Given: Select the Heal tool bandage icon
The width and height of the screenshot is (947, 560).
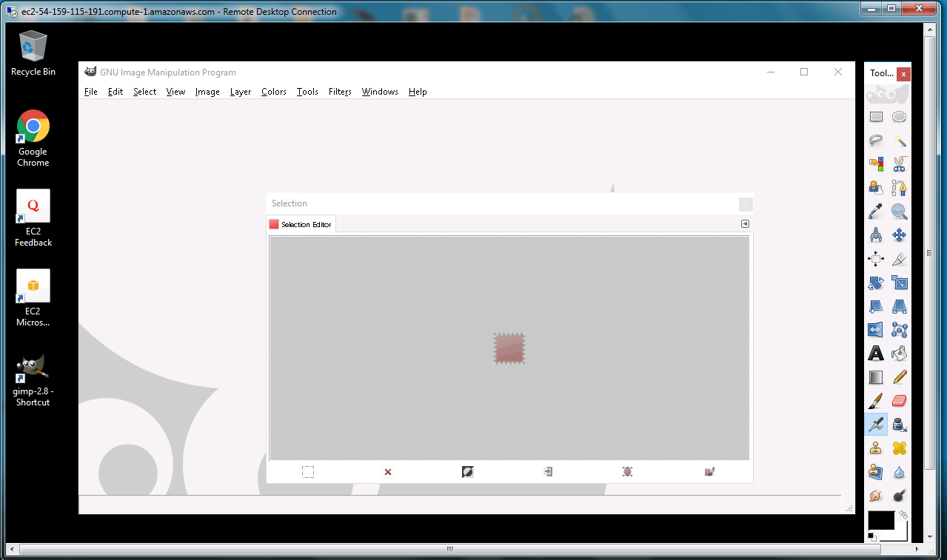Looking at the screenshot, I should coord(900,448).
